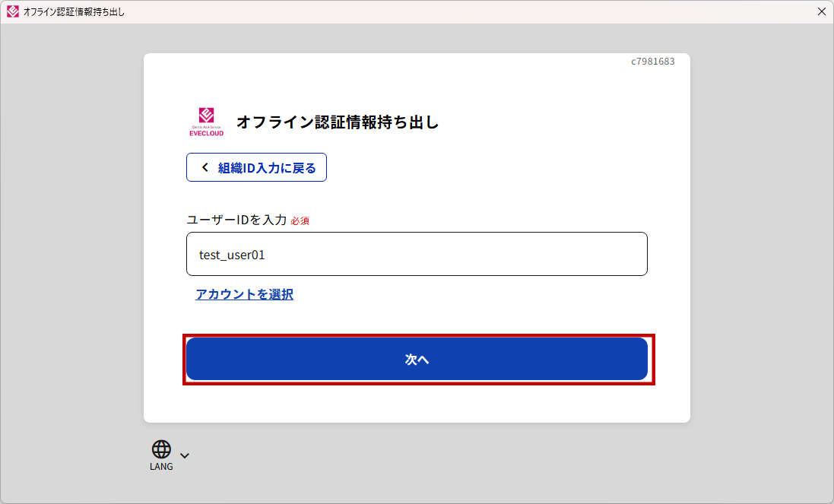The height and width of the screenshot is (504, 834).
Task: Focus the ユーザーID input field
Action: coord(417,254)
